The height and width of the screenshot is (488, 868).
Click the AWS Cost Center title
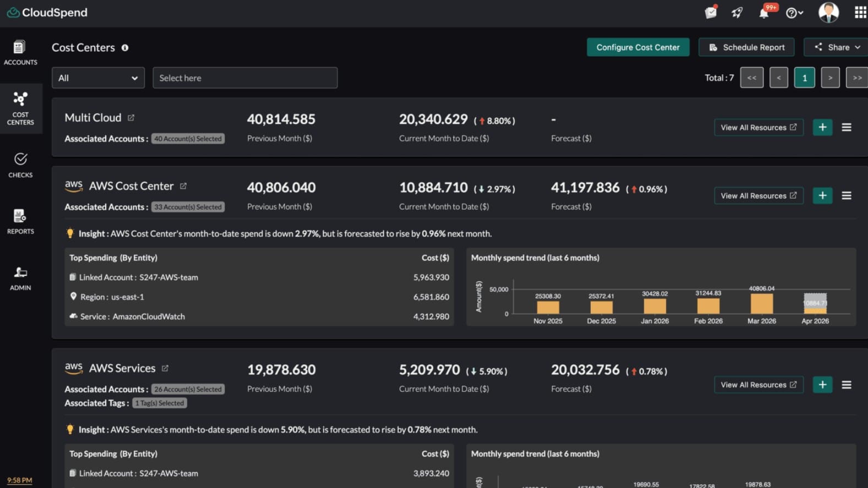[131, 186]
